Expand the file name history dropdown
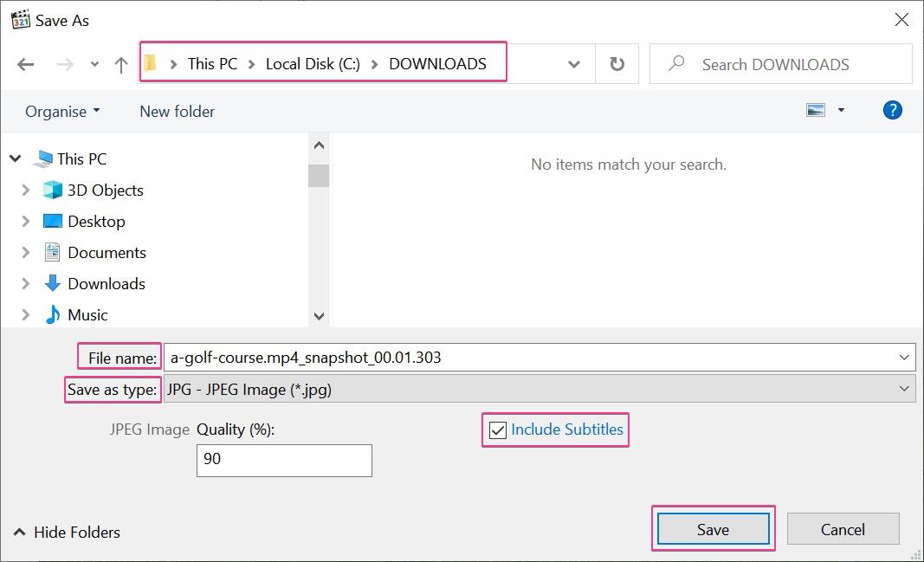The image size is (924, 562). (904, 356)
